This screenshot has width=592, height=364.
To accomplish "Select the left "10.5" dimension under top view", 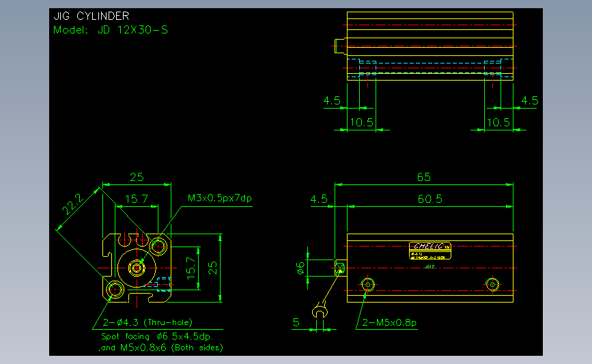I will click(x=361, y=122).
